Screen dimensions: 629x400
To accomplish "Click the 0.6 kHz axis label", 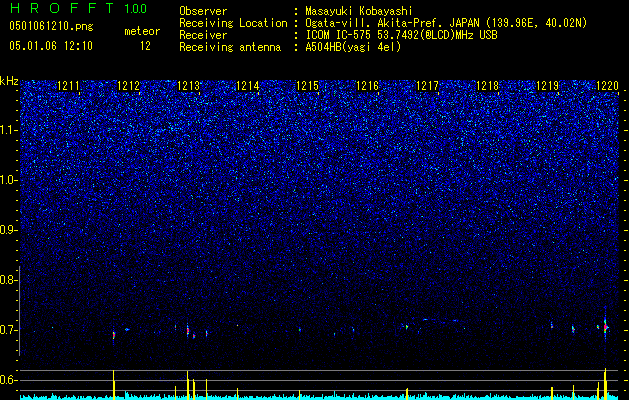I will click(7, 380).
